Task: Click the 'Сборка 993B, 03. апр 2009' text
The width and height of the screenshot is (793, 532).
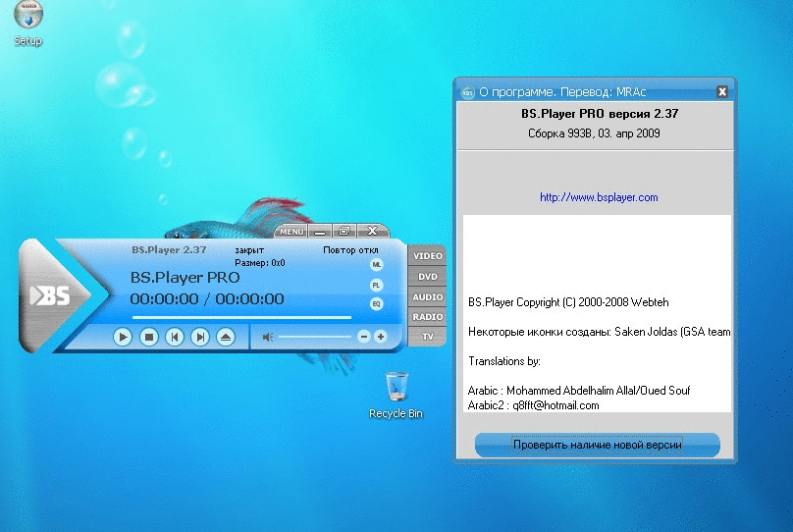Action: [x=594, y=133]
